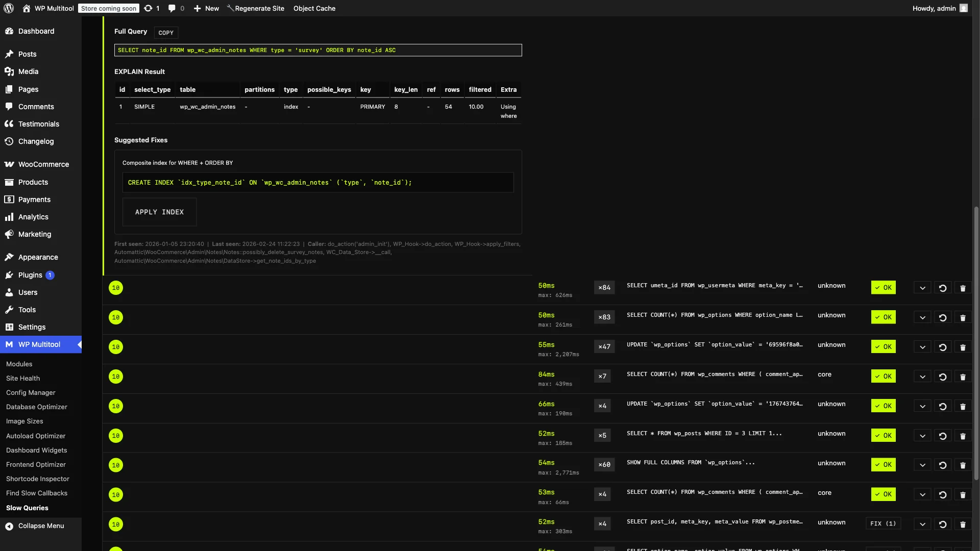Reset the 84ms wp_comments COUNT query
The image size is (980, 551).
(x=943, y=377)
